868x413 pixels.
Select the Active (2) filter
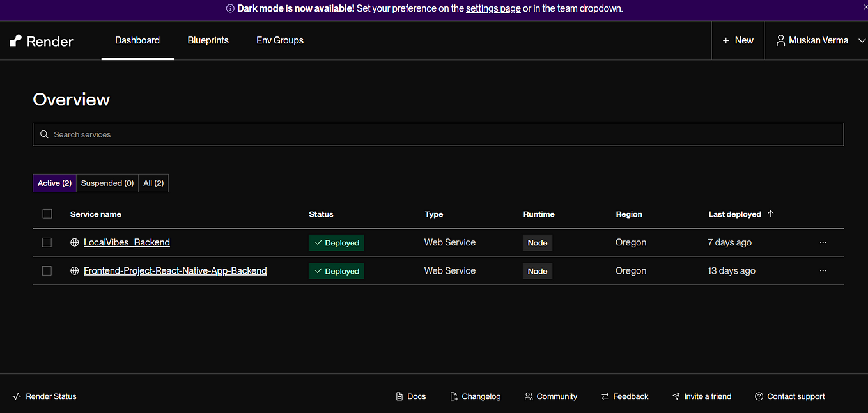pos(54,183)
